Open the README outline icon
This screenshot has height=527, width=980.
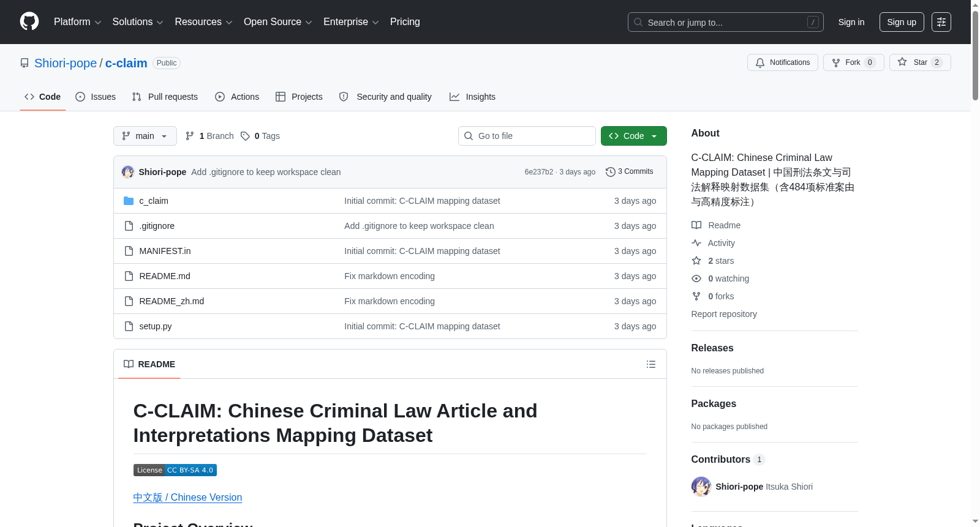(x=651, y=364)
